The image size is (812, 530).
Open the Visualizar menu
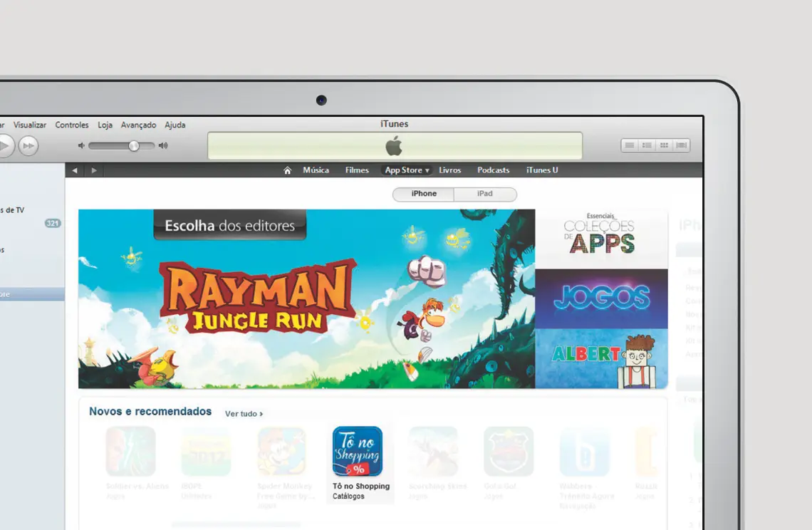tap(29, 125)
